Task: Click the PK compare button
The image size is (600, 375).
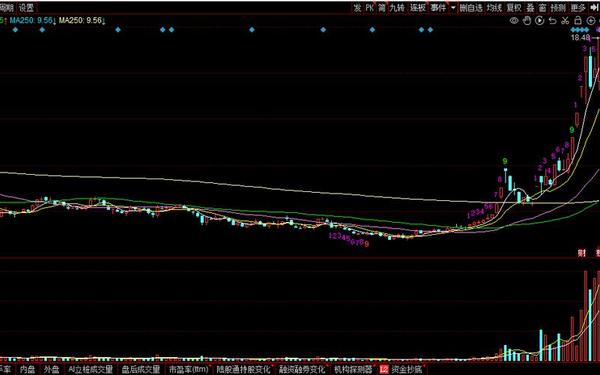Action: [369, 8]
